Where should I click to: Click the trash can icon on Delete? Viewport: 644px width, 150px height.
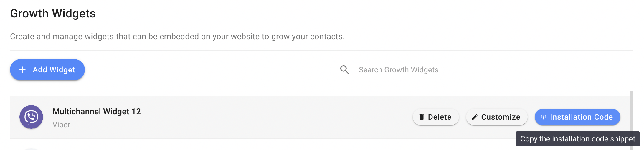click(x=422, y=117)
